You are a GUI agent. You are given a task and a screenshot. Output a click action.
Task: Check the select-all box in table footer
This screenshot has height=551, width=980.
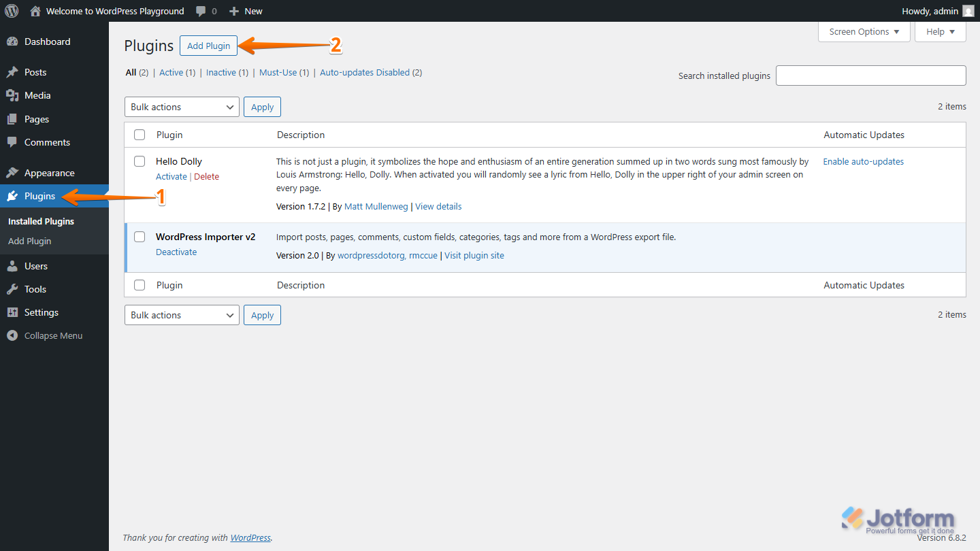click(x=140, y=285)
